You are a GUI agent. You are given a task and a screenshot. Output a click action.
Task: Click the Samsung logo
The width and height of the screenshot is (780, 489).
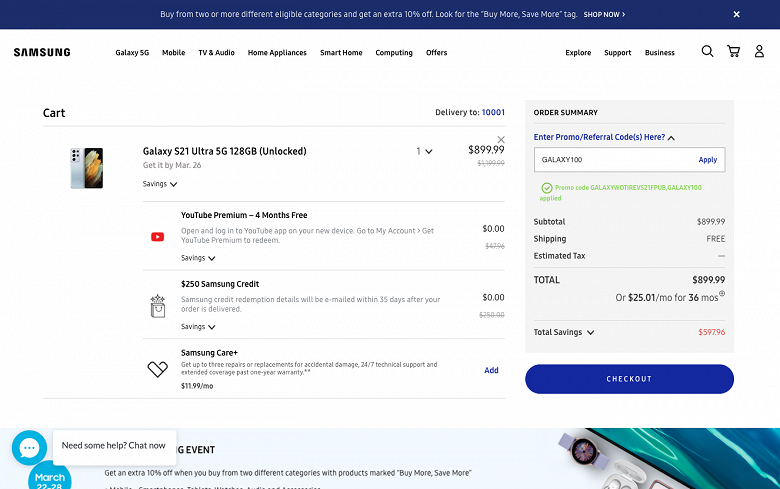42,52
